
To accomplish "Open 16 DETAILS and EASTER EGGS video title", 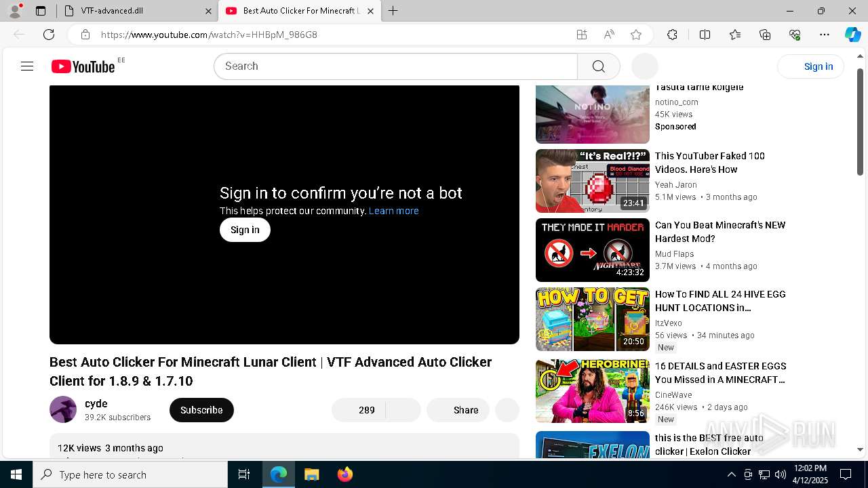I will (x=721, y=373).
